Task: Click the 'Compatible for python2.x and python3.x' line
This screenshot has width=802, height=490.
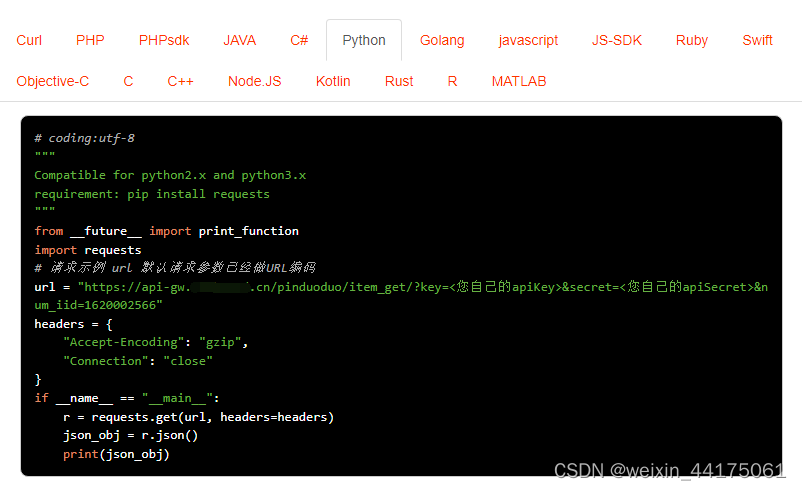Action: [170, 175]
